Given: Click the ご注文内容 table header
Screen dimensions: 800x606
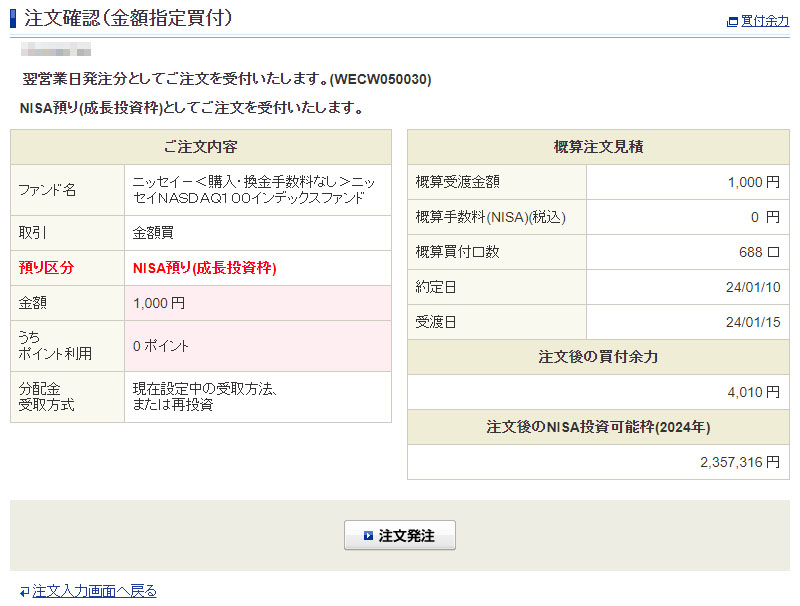Looking at the screenshot, I should coord(200,147).
